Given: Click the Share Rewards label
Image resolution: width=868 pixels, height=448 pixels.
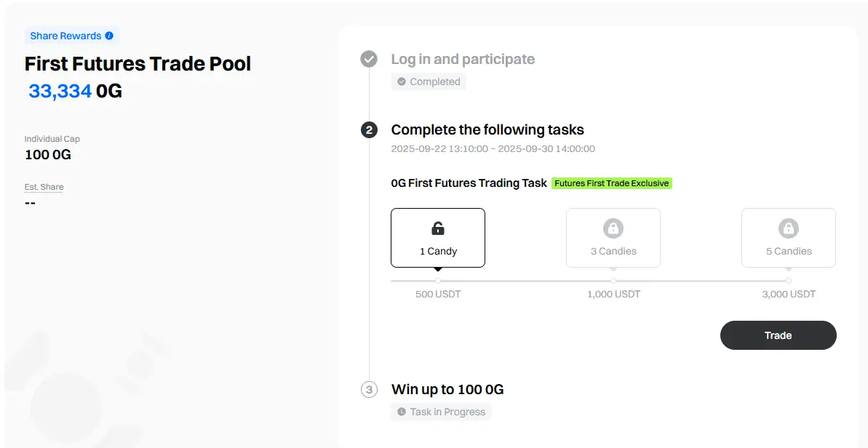Looking at the screenshot, I should coord(66,36).
